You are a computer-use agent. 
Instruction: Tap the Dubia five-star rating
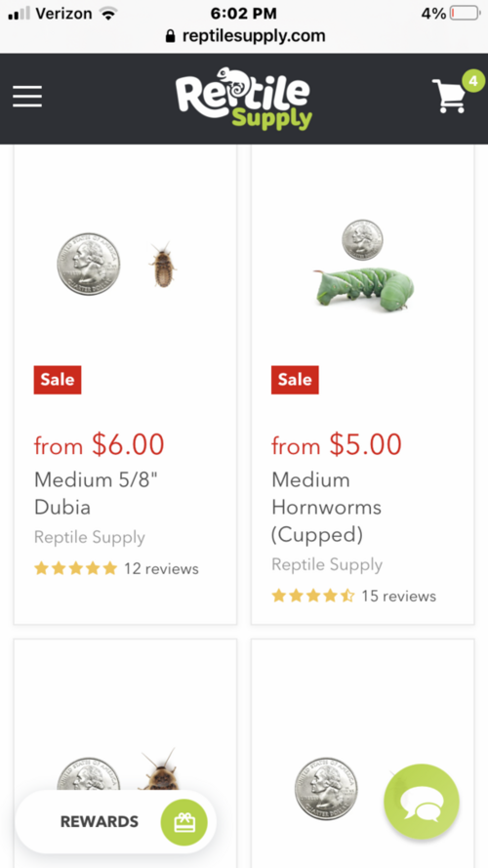coord(76,568)
